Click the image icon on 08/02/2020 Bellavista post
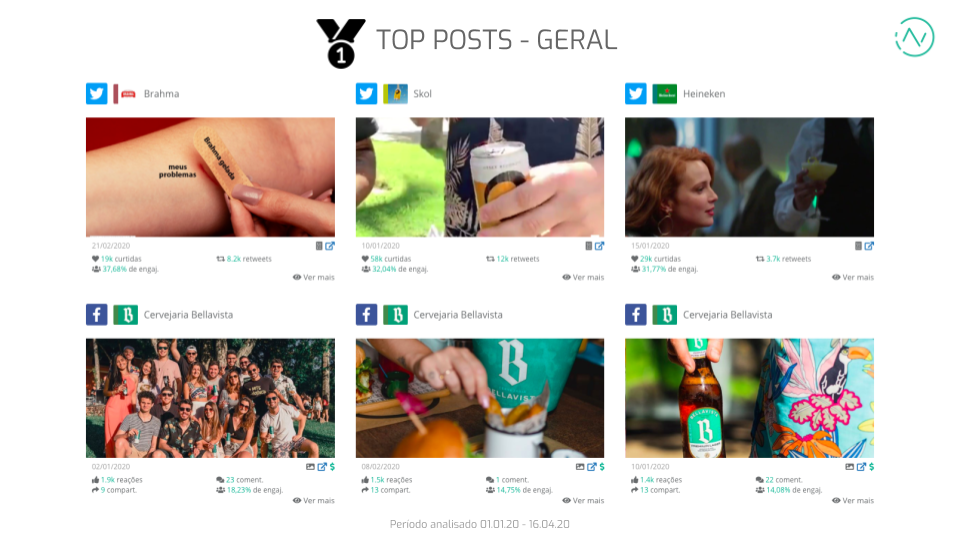960x540 pixels. (580, 467)
